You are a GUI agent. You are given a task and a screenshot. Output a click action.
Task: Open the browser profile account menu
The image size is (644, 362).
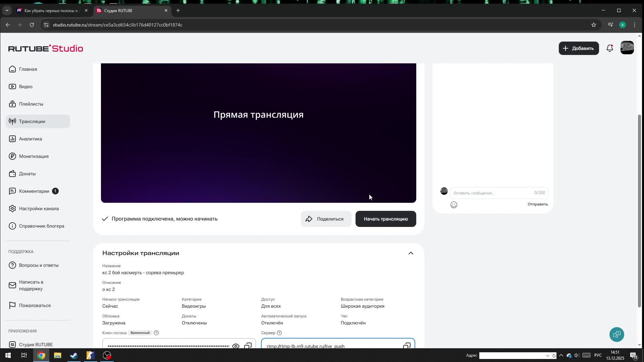[x=623, y=24]
